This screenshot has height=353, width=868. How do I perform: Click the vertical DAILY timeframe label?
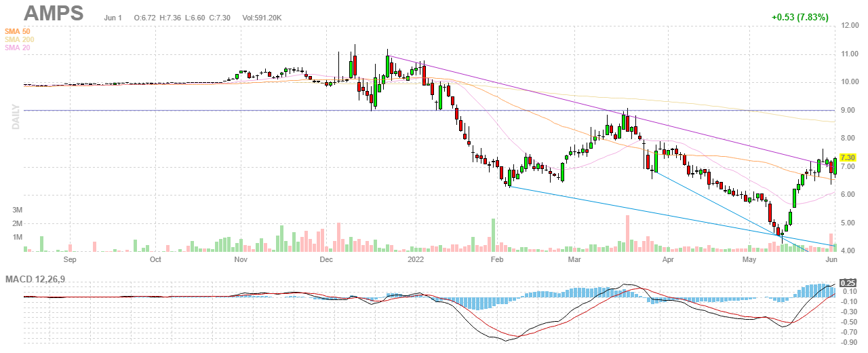pos(14,117)
